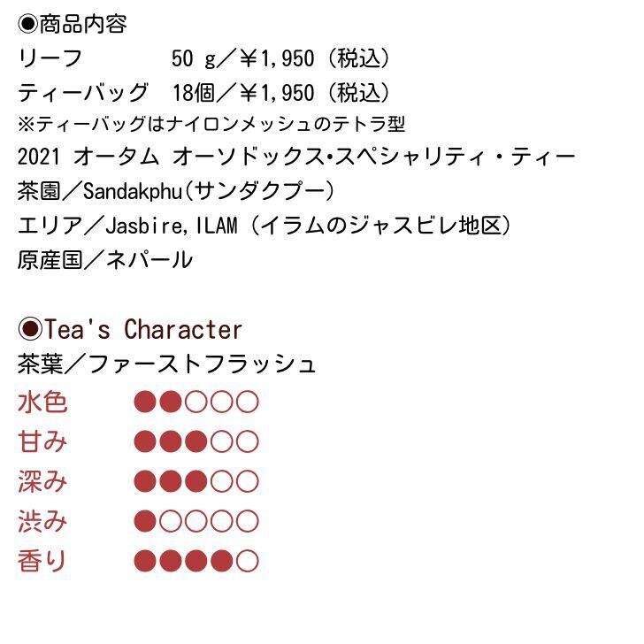Select the third empty circle in 水色 row
This screenshot has width=644, height=644.
click(196, 402)
